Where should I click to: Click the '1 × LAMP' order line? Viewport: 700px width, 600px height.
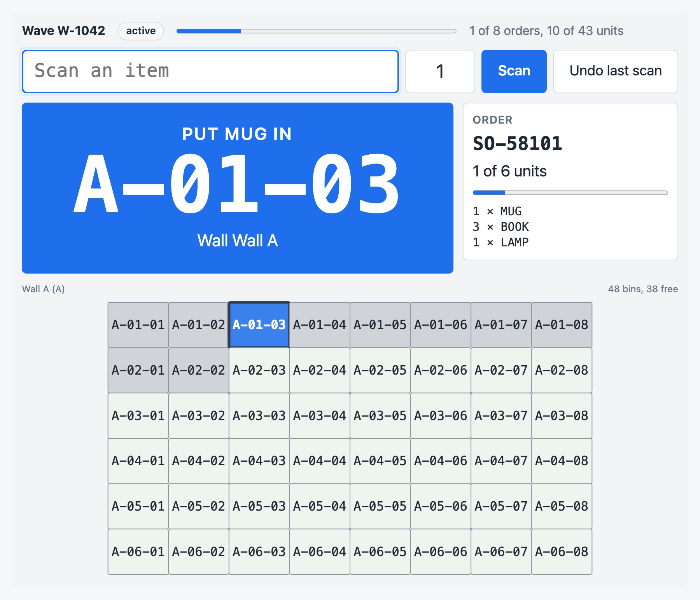tap(500, 242)
